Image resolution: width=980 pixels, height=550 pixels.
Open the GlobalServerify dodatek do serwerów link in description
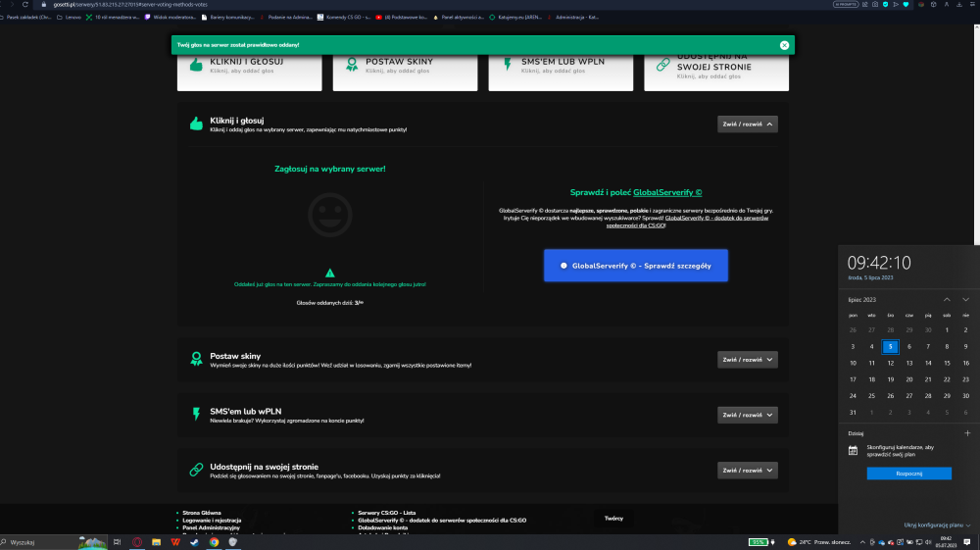tap(687, 222)
